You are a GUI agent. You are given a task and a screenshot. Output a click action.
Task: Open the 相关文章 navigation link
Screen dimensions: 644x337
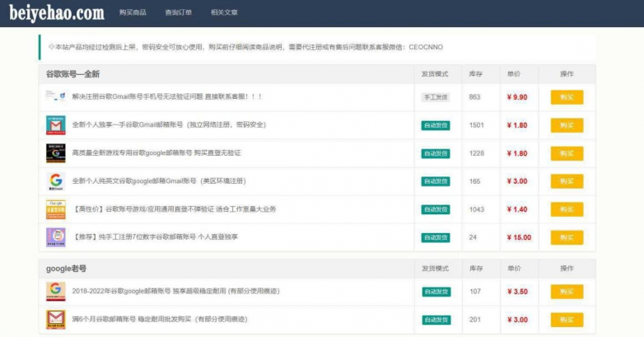(x=224, y=13)
